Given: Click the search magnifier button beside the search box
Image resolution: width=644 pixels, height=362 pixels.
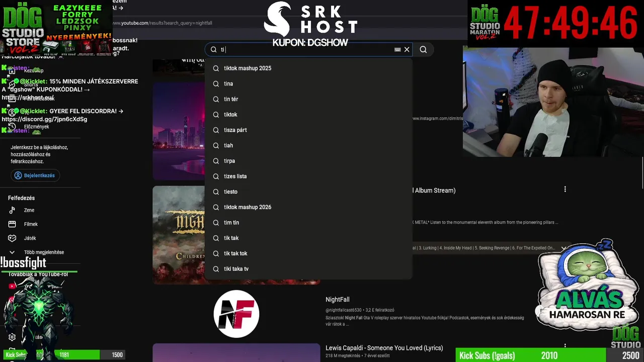Looking at the screenshot, I should pos(423,49).
